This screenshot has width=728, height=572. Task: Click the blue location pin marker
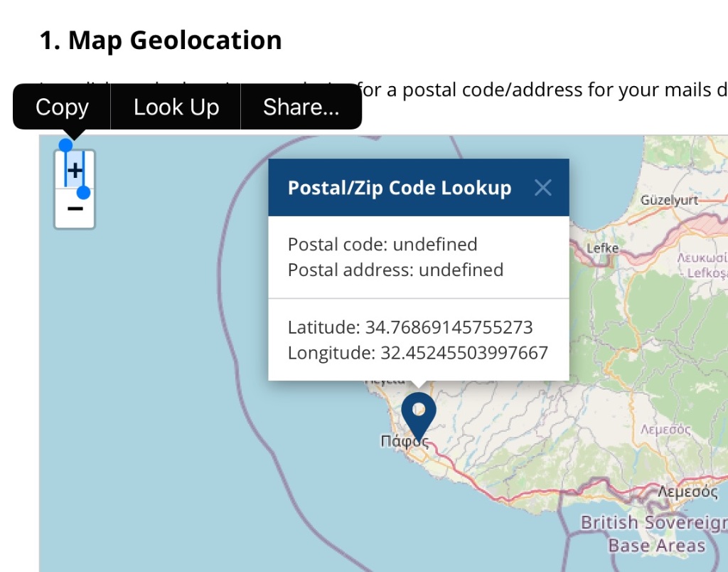point(419,414)
